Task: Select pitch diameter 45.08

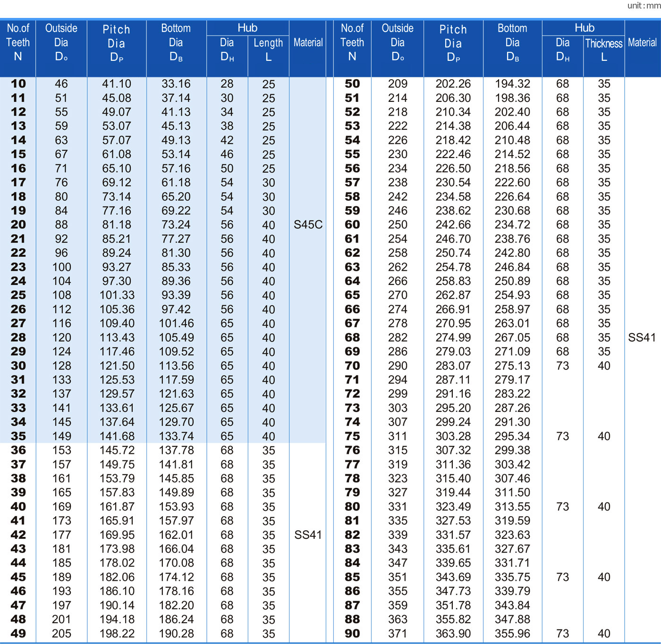Action: coord(117,98)
